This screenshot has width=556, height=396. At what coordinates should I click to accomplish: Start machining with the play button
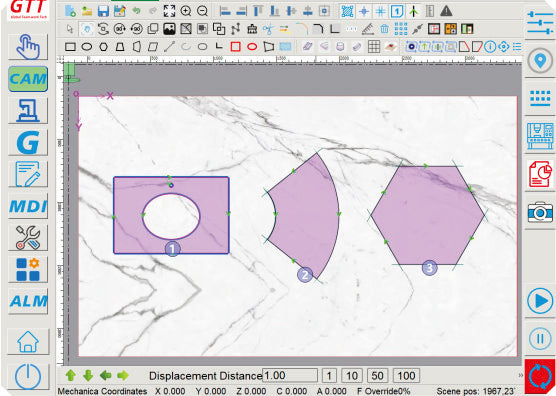[540, 301]
